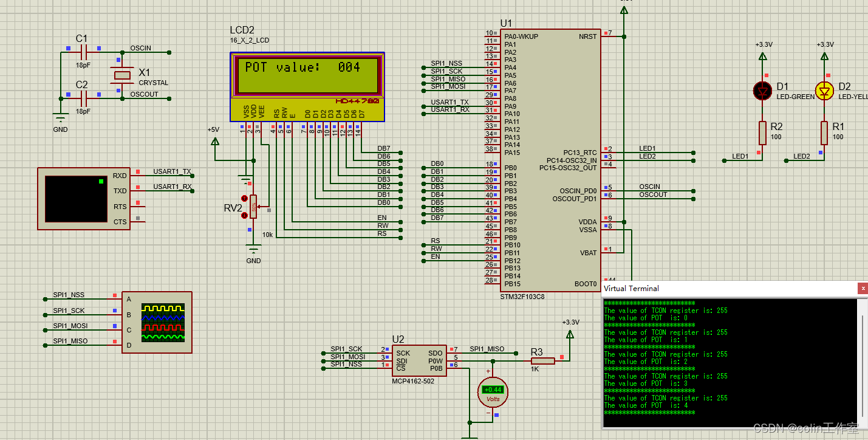Toggle the pin state square on SPI1_SCK
Viewport: 868px width, 440px height.
click(x=114, y=311)
